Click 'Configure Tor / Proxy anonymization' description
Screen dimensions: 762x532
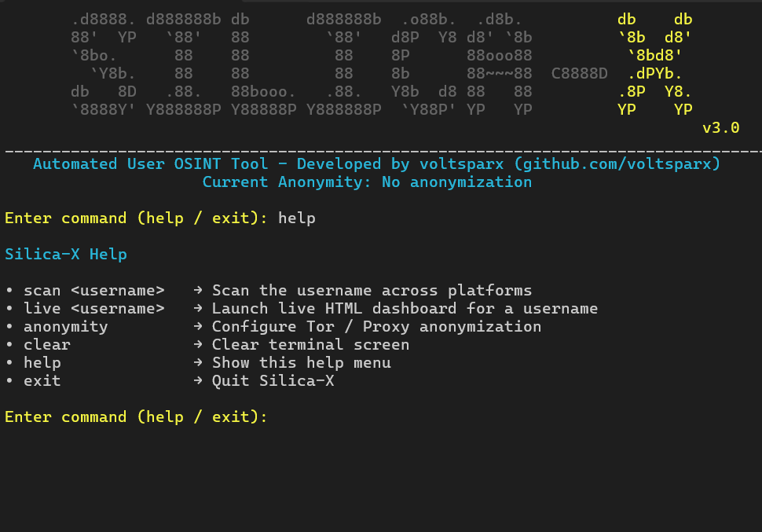click(x=376, y=327)
